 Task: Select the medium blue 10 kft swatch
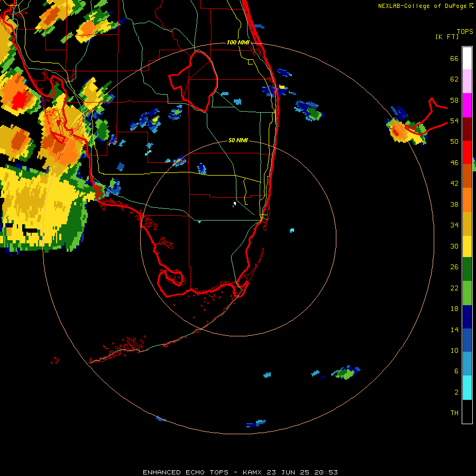[467, 340]
